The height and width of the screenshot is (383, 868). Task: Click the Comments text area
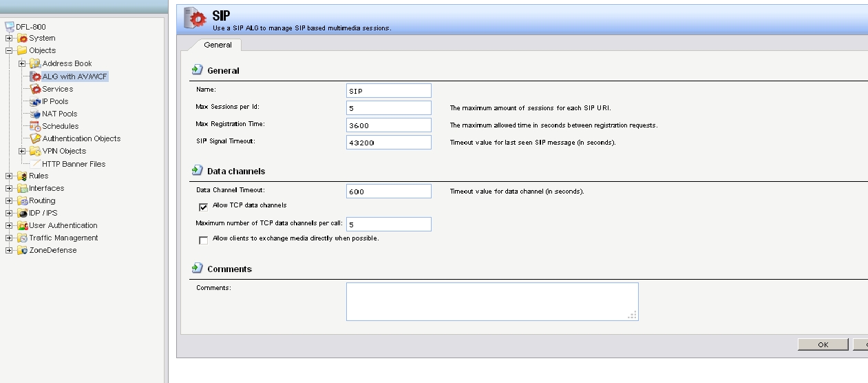point(491,302)
